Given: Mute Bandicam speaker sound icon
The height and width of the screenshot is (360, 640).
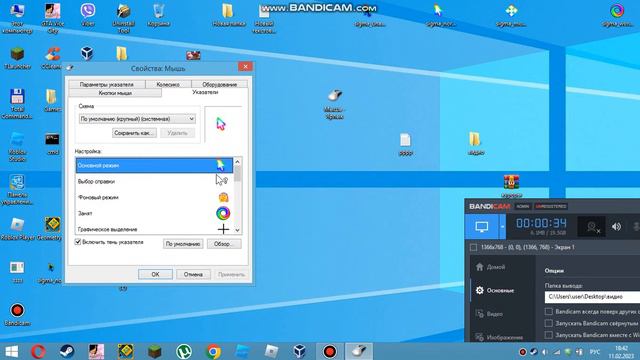Looking at the screenshot, I should click(x=616, y=227).
